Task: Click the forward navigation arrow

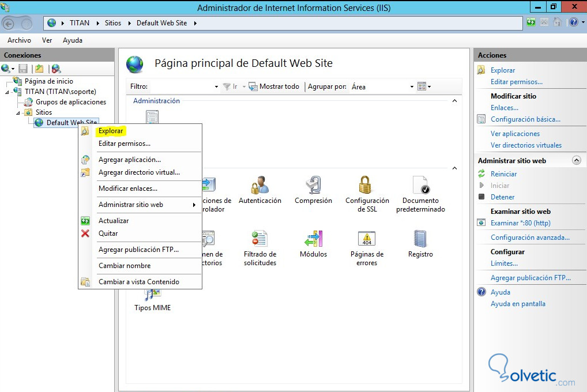Action: tap(26, 24)
